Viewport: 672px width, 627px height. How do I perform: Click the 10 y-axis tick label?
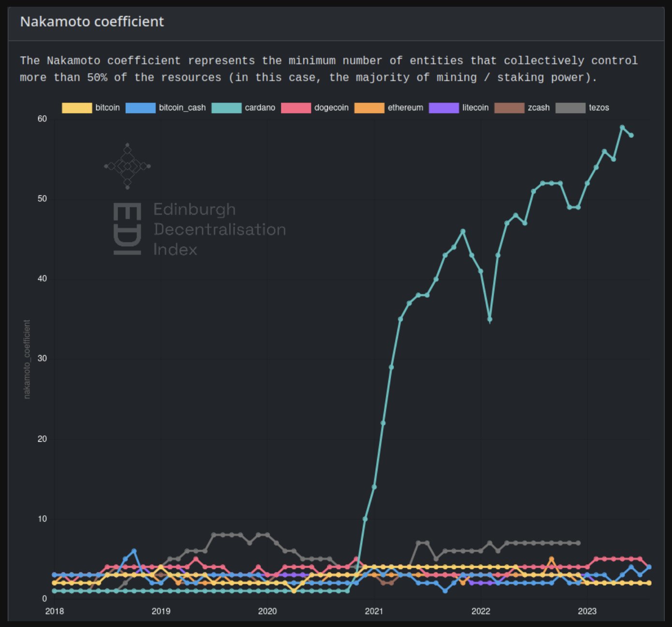coord(42,519)
